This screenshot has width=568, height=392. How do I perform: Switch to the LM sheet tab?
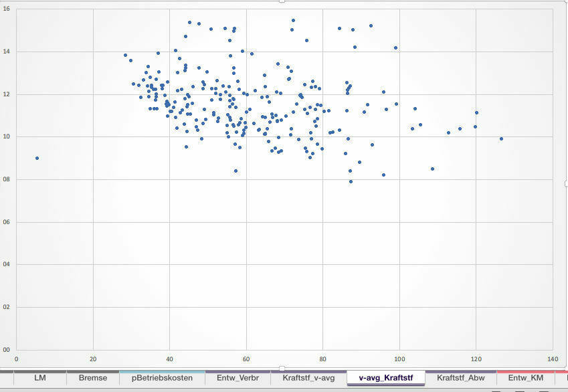point(40,379)
